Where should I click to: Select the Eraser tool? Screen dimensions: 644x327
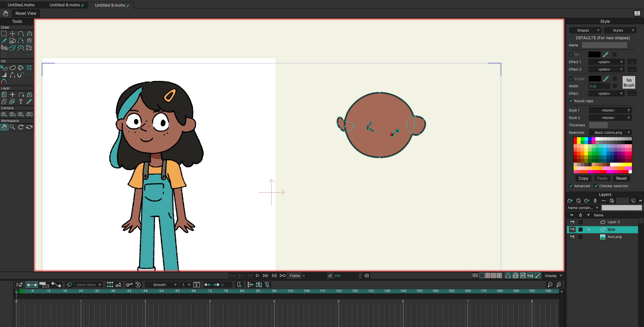pos(12,48)
